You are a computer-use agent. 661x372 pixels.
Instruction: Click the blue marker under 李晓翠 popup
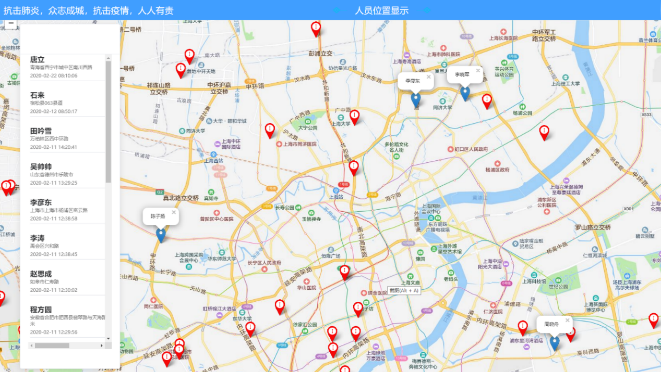(465, 94)
